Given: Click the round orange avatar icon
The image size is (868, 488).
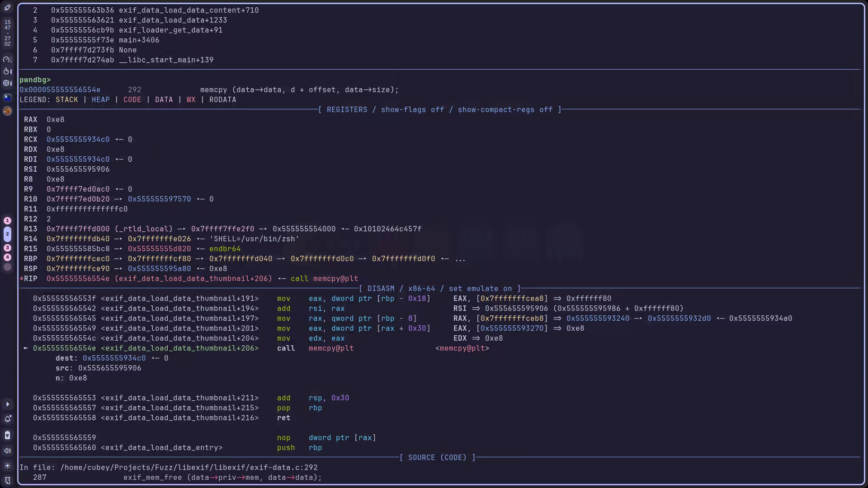Looking at the screenshot, I should coord(7,111).
